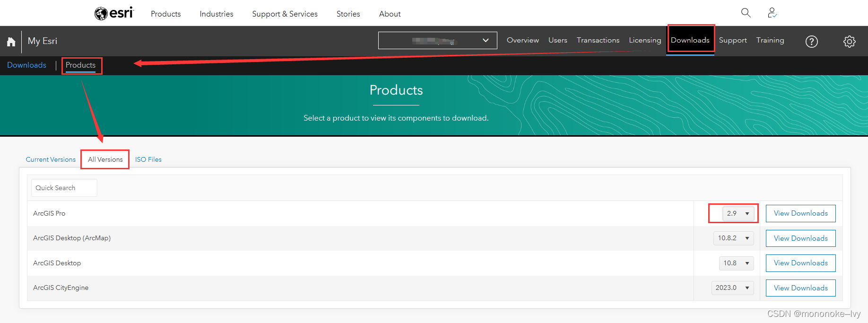Switch to Training tab
Screen dimensions: 868x323
click(x=770, y=40)
